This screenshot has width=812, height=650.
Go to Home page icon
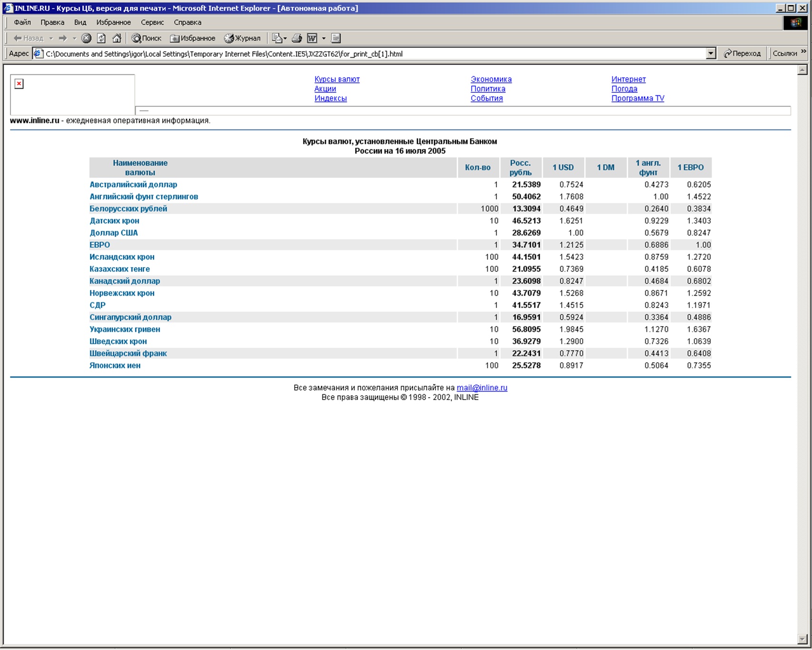tap(117, 38)
